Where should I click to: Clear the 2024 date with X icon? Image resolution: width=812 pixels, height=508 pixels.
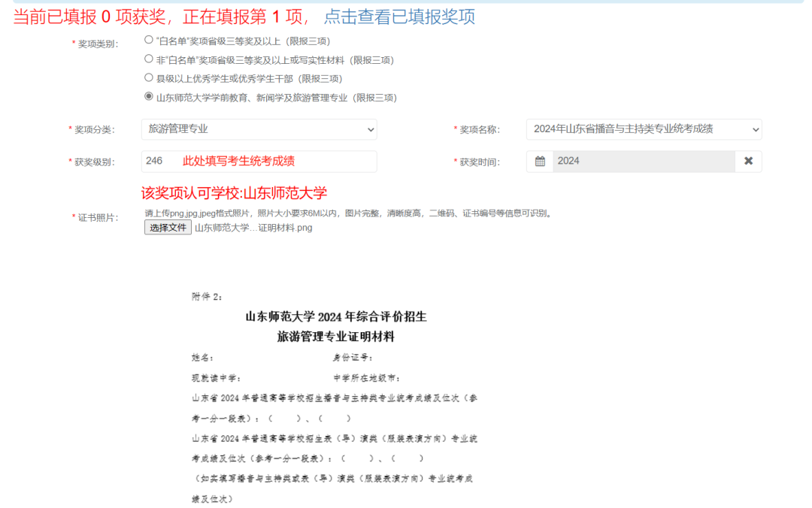point(748,162)
